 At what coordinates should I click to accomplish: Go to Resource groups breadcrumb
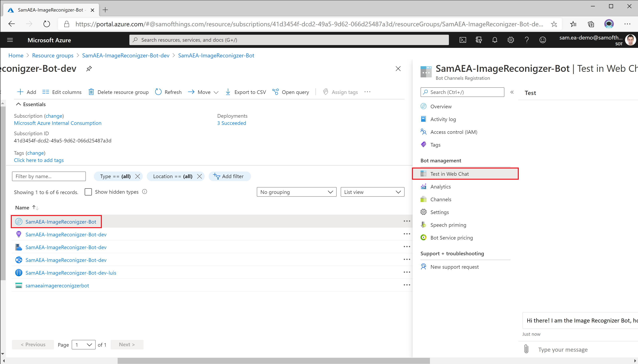point(53,55)
